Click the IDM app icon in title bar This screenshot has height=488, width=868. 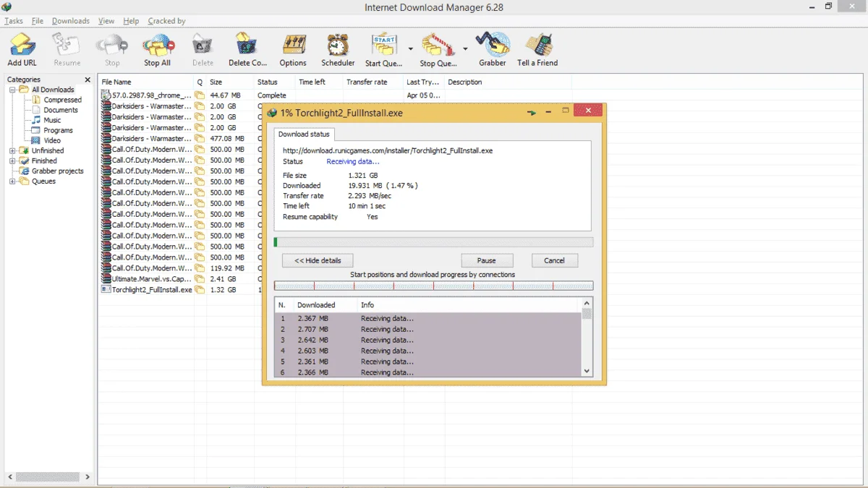click(7, 7)
